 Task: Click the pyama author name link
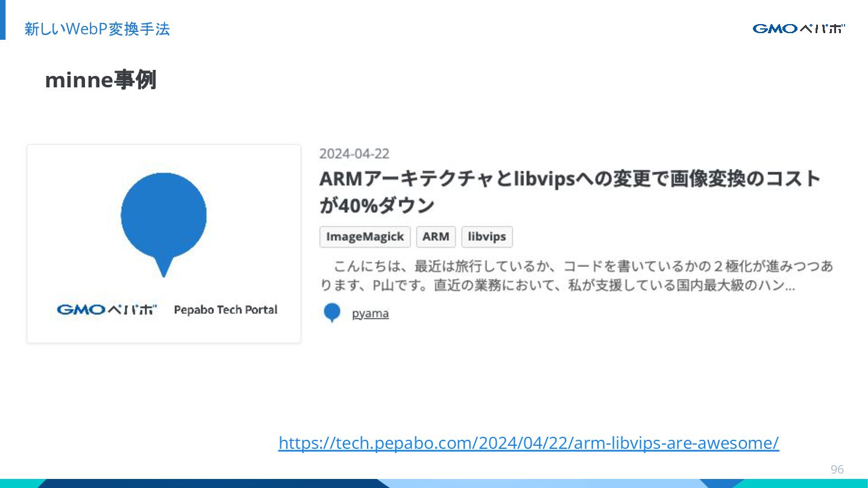click(x=370, y=313)
